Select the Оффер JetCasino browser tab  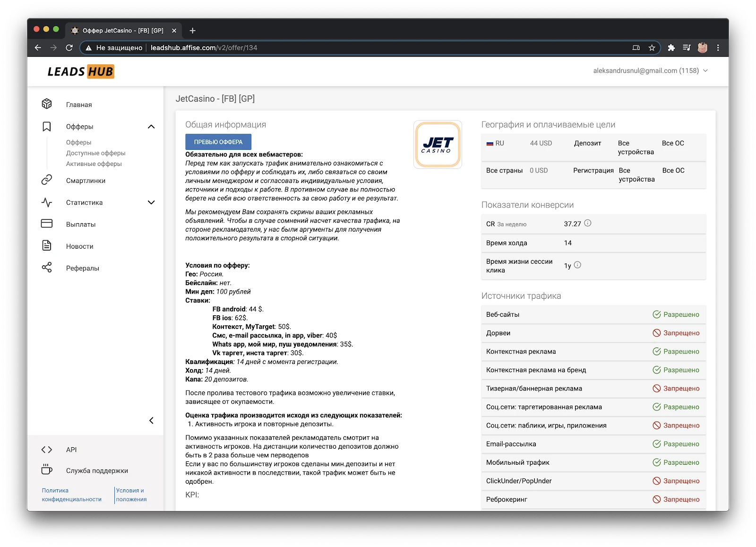124,31
